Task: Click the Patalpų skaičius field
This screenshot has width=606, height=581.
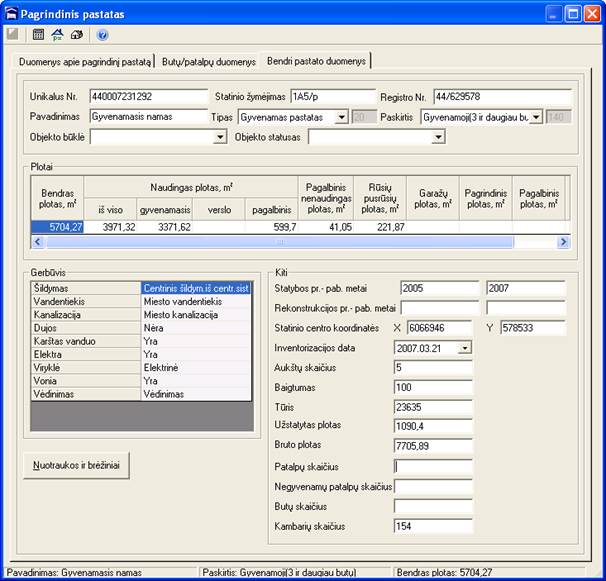Action: coord(433,467)
